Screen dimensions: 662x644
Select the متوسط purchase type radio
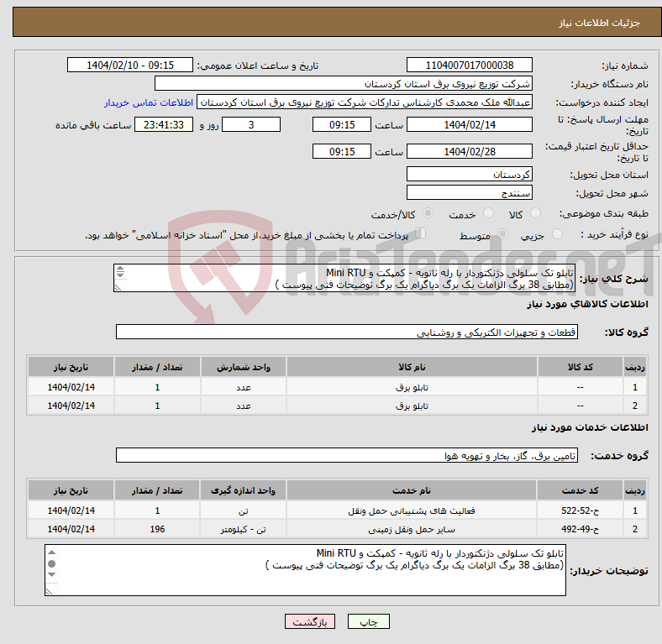503,233
